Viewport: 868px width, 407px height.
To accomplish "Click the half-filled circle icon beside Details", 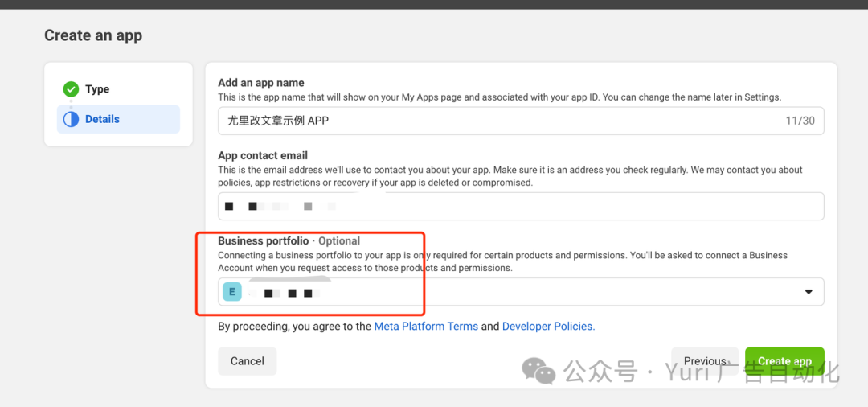I will click(71, 119).
